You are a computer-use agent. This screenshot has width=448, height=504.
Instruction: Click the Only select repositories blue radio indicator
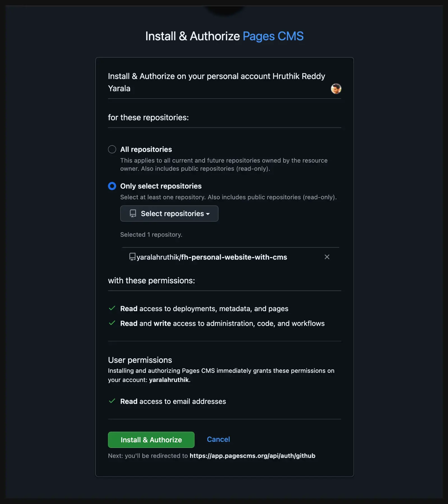[x=112, y=186]
